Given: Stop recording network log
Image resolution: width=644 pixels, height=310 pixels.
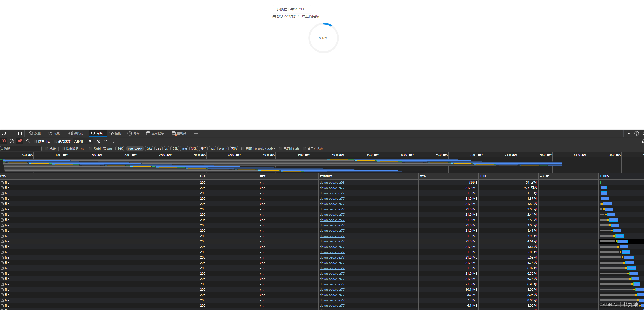Looking at the screenshot, I should coord(4,141).
